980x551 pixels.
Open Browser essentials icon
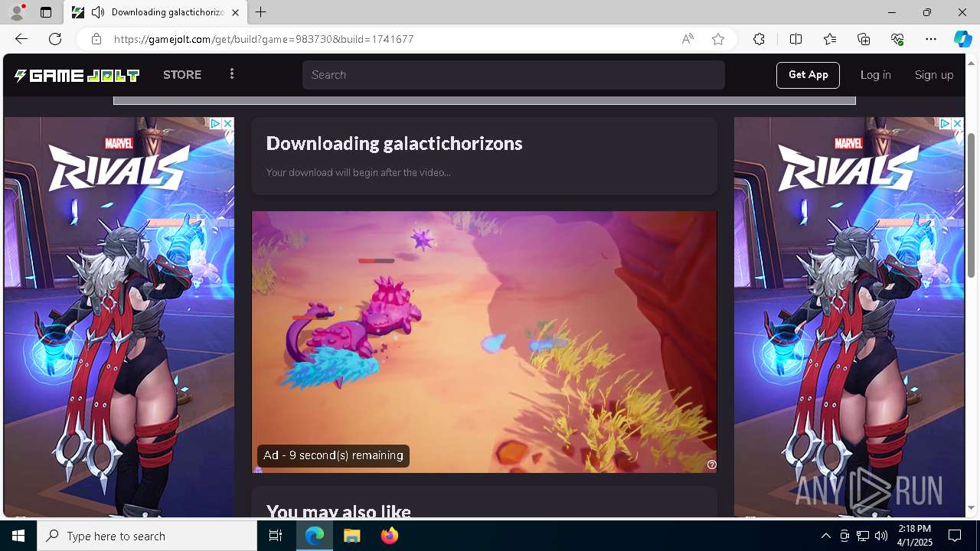(x=897, y=39)
